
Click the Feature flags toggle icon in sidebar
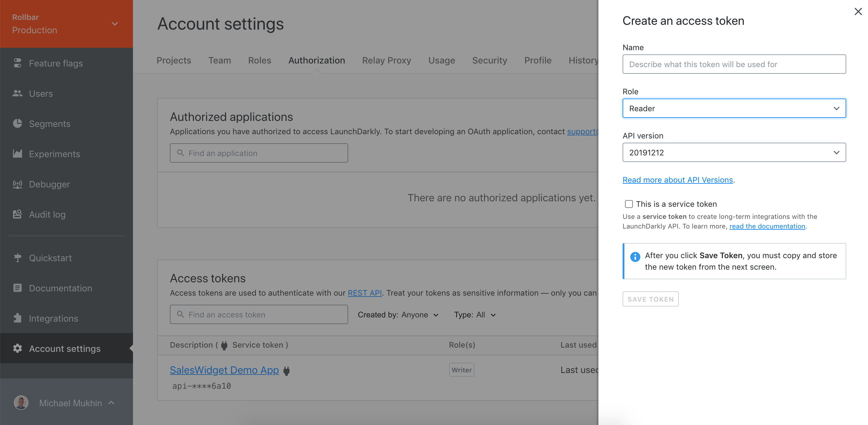tap(17, 63)
